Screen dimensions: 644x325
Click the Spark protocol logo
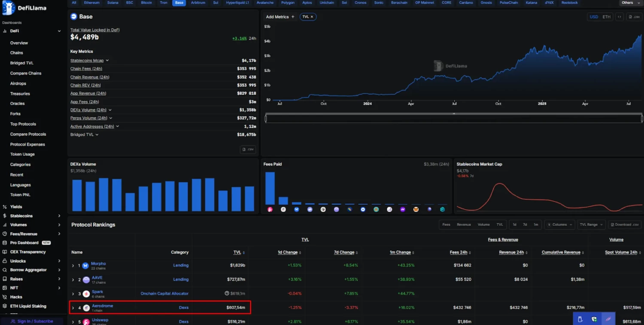point(86,294)
